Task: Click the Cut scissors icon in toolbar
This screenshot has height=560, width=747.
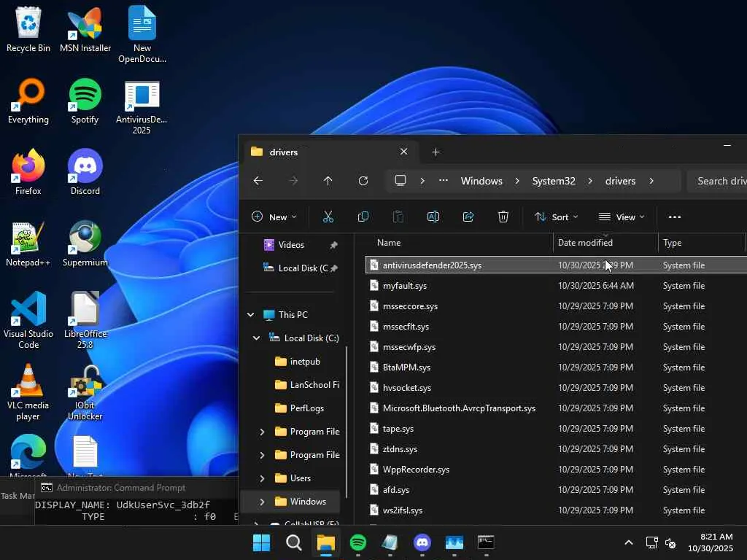Action: [x=328, y=217]
